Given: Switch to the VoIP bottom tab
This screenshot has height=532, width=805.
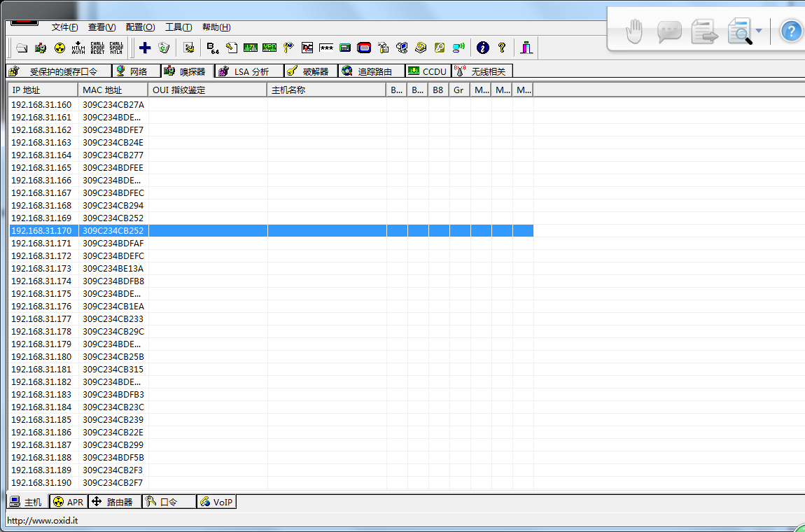Looking at the screenshot, I should point(216,502).
